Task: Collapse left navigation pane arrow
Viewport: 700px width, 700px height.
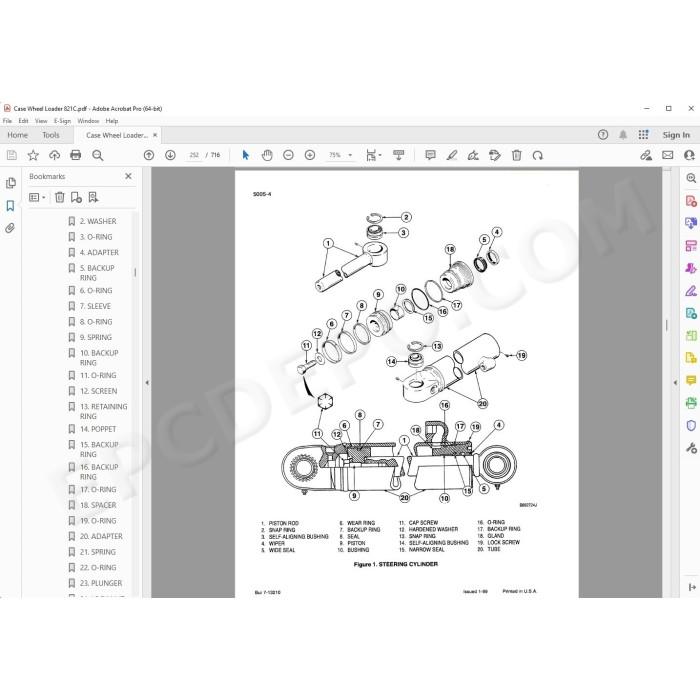Action: click(147, 383)
